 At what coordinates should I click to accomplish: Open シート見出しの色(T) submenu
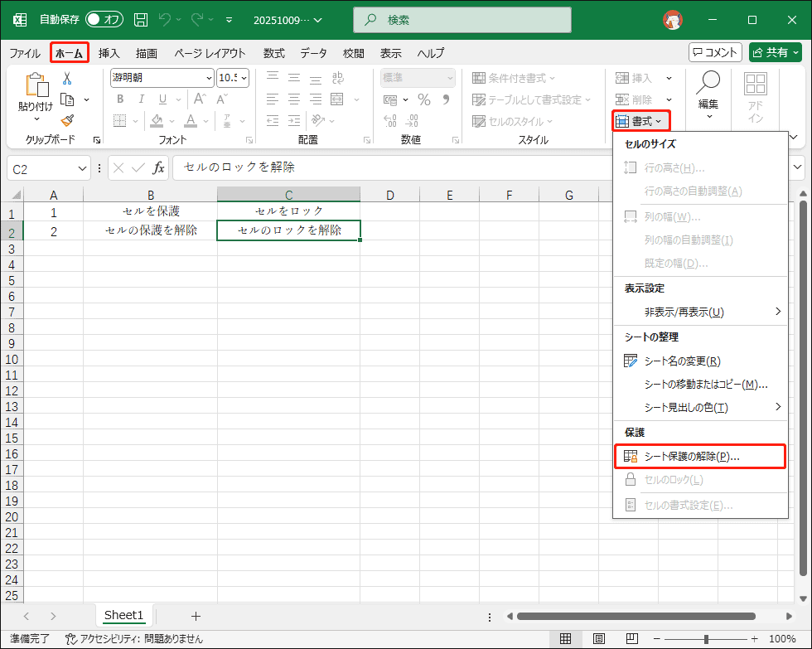point(700,408)
